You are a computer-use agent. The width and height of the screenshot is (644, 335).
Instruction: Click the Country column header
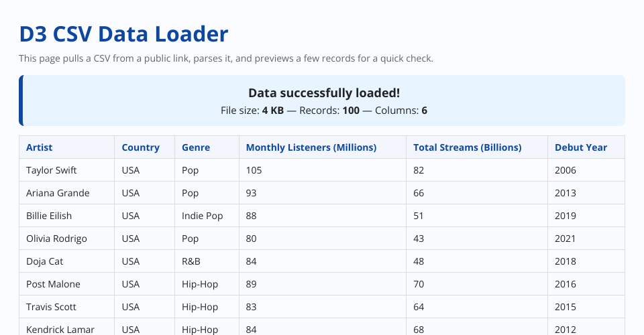(140, 147)
